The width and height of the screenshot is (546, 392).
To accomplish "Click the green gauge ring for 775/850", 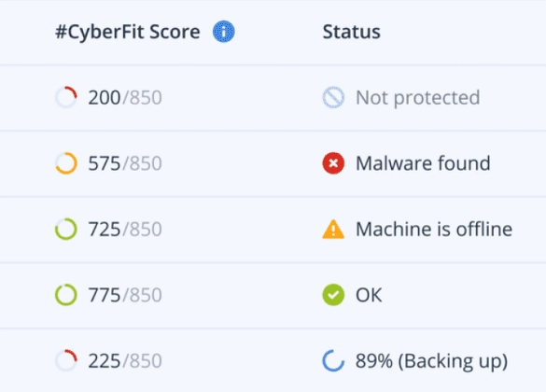I will coord(66,295).
